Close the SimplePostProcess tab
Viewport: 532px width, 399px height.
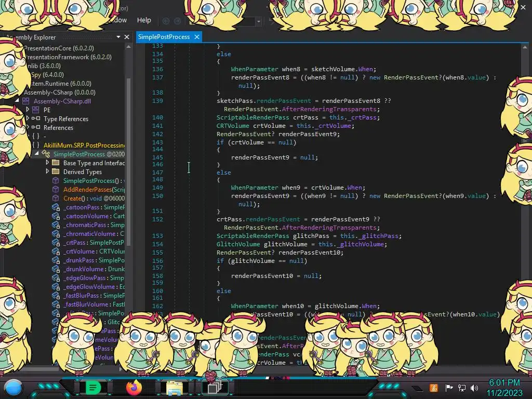(x=197, y=37)
